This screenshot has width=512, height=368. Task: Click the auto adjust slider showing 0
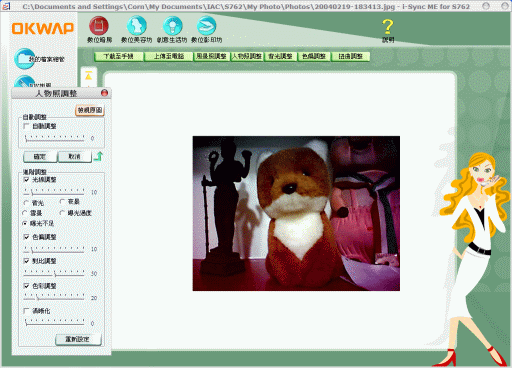pyautogui.click(x=55, y=138)
